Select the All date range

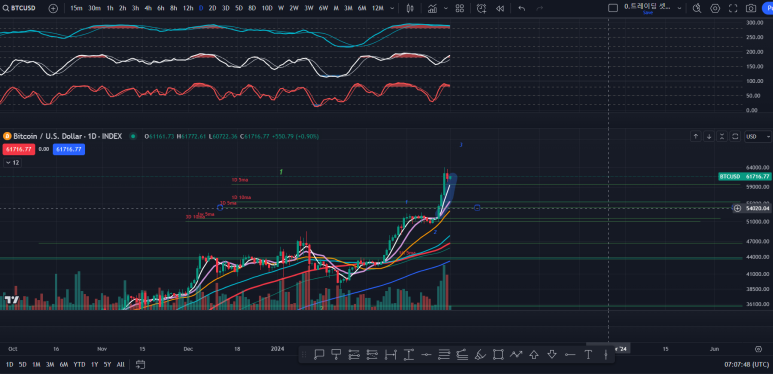120,365
